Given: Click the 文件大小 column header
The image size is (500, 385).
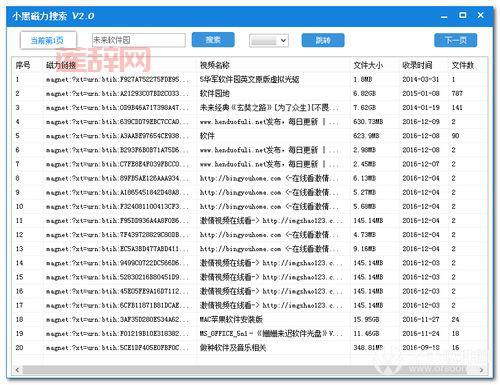Looking at the screenshot, I should coord(368,65).
